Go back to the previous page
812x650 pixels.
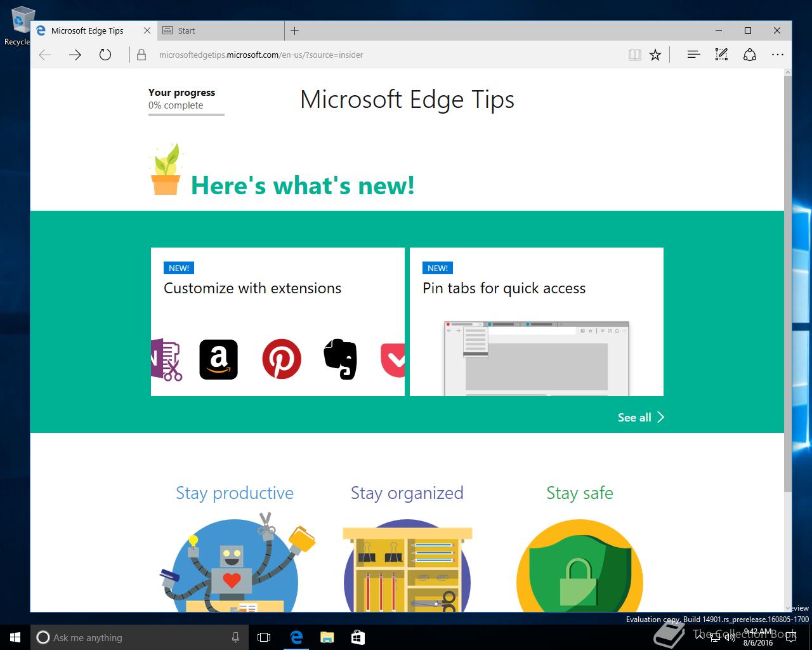click(45, 55)
